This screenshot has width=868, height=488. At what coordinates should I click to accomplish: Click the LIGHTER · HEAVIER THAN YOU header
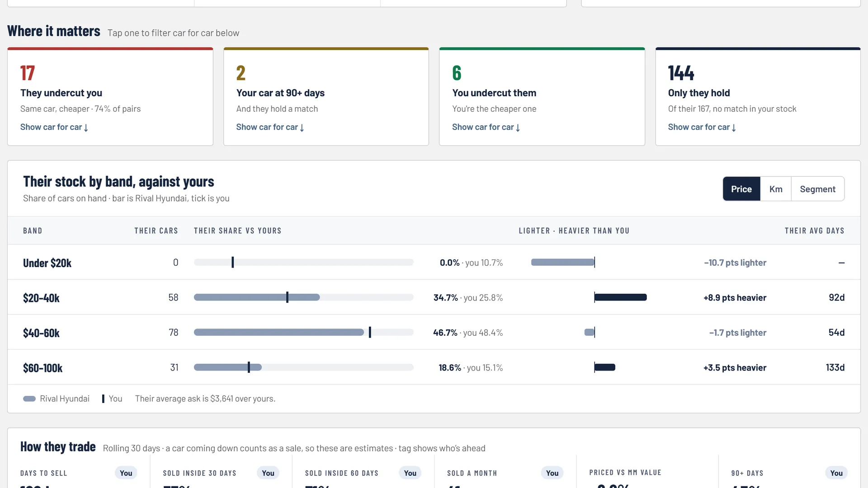point(574,231)
